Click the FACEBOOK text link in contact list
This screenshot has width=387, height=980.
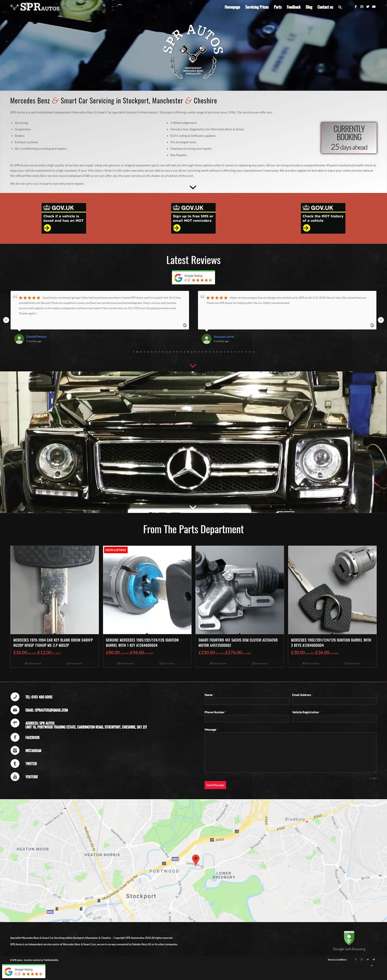pos(33,737)
